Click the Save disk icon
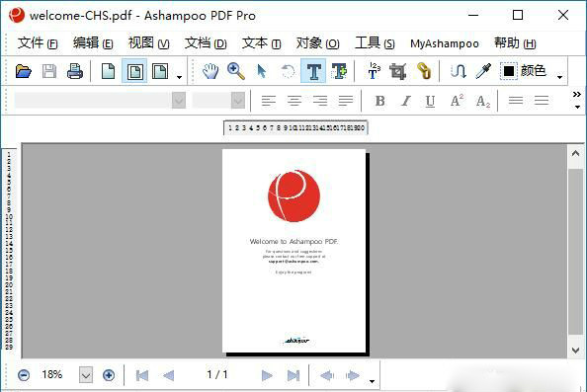 49,71
